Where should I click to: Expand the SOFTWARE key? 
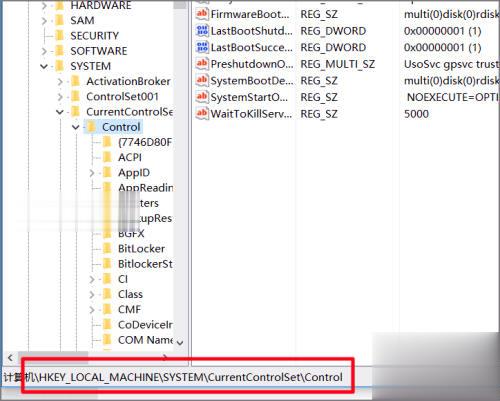point(44,51)
